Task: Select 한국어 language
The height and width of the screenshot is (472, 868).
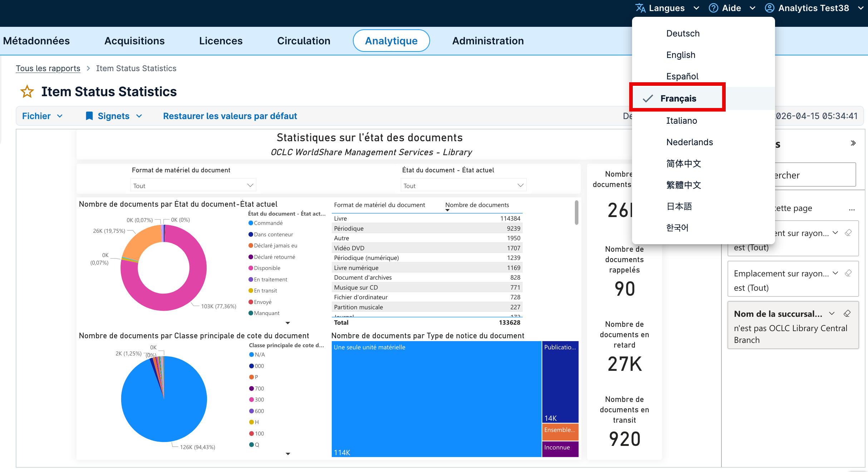Action: pyautogui.click(x=677, y=228)
